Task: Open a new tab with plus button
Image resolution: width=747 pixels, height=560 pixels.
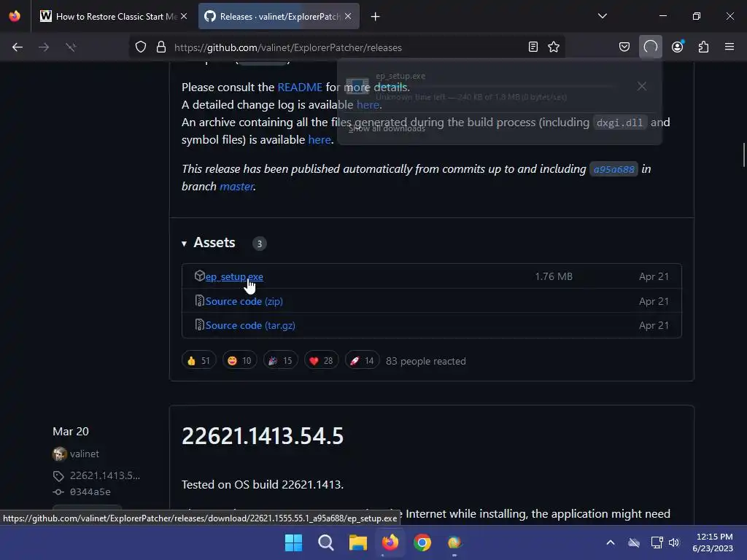Action: click(x=376, y=17)
